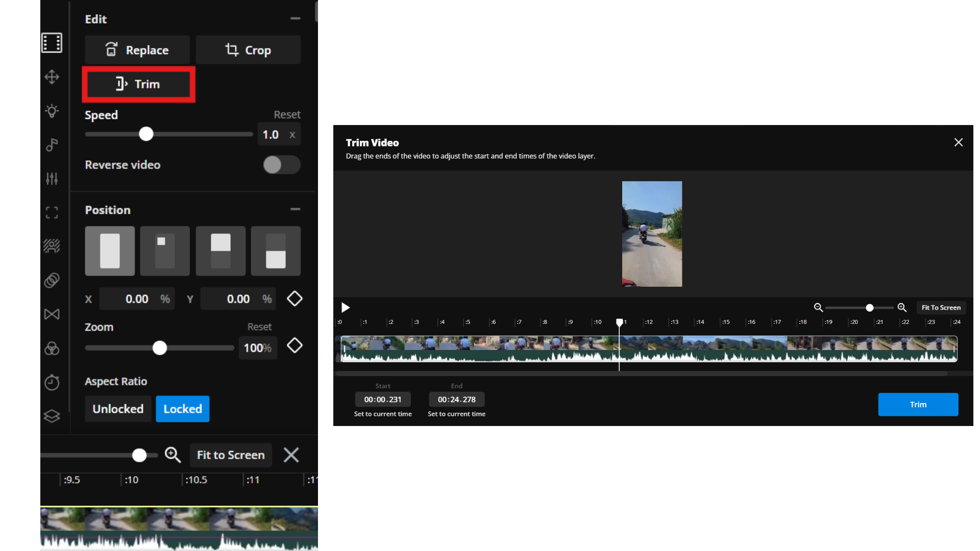Collapse the Edit section

click(295, 18)
